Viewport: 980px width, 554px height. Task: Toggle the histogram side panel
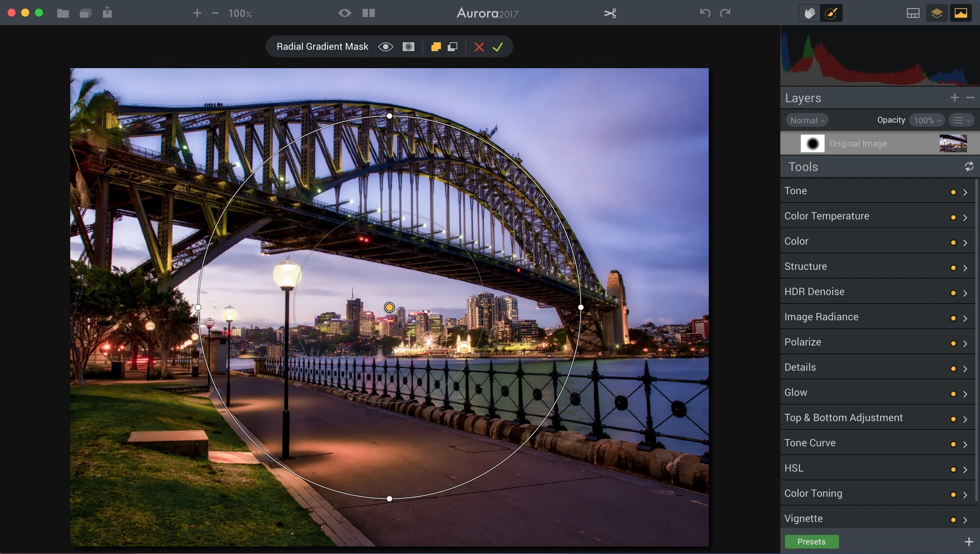[961, 13]
